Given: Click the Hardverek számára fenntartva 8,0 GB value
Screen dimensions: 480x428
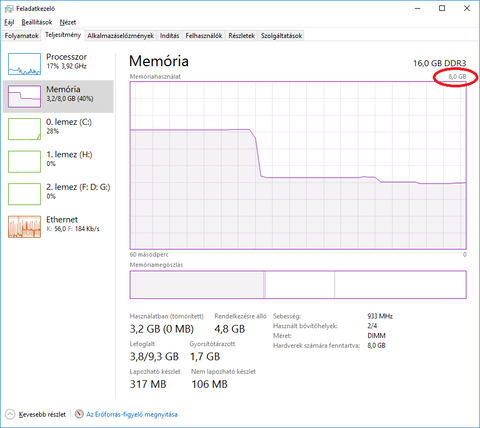Looking at the screenshot, I should 376,345.
